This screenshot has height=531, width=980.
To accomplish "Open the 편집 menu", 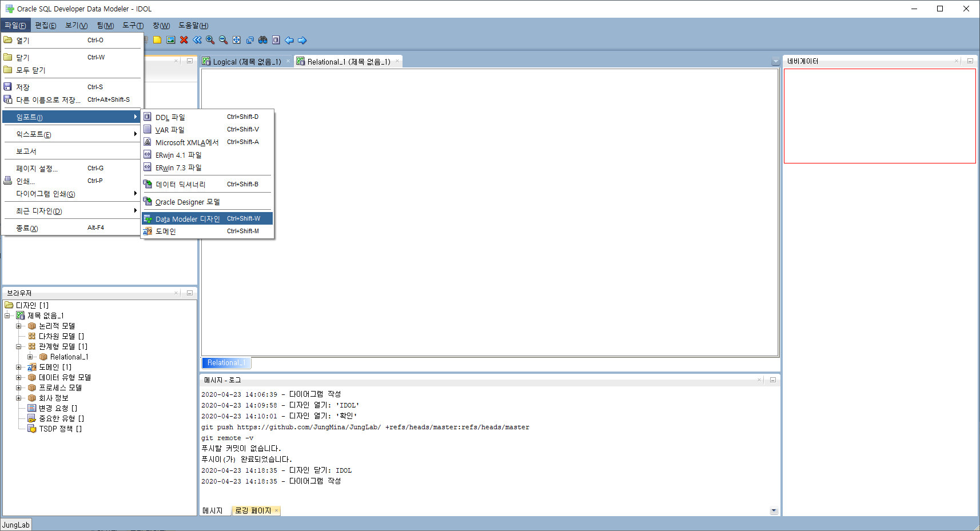I will point(45,25).
